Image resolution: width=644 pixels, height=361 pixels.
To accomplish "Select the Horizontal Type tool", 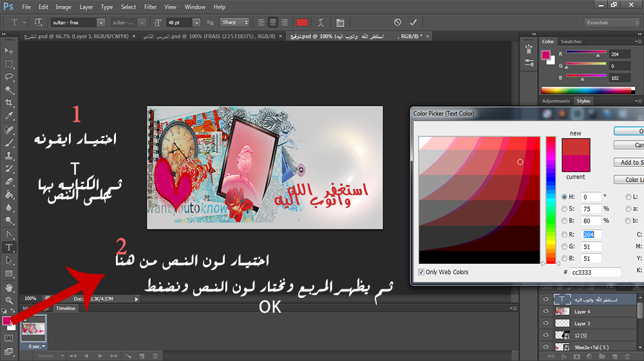I will coord(9,247).
